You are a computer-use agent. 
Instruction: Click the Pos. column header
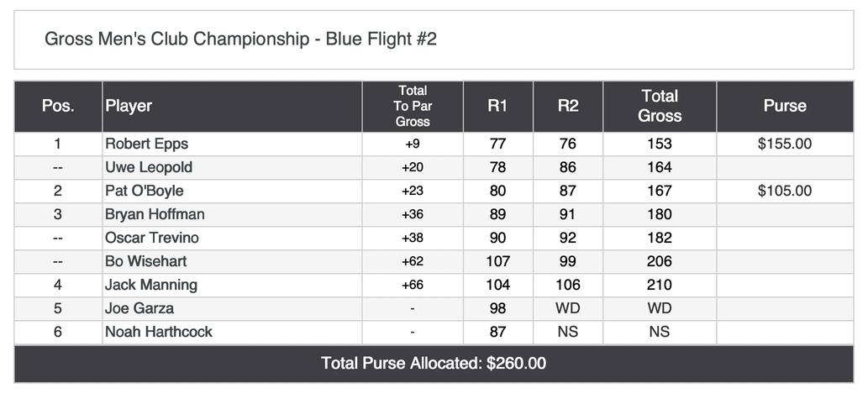pyautogui.click(x=58, y=106)
